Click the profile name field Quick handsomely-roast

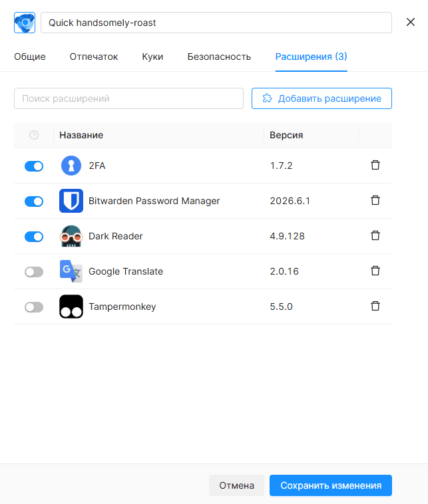216,23
